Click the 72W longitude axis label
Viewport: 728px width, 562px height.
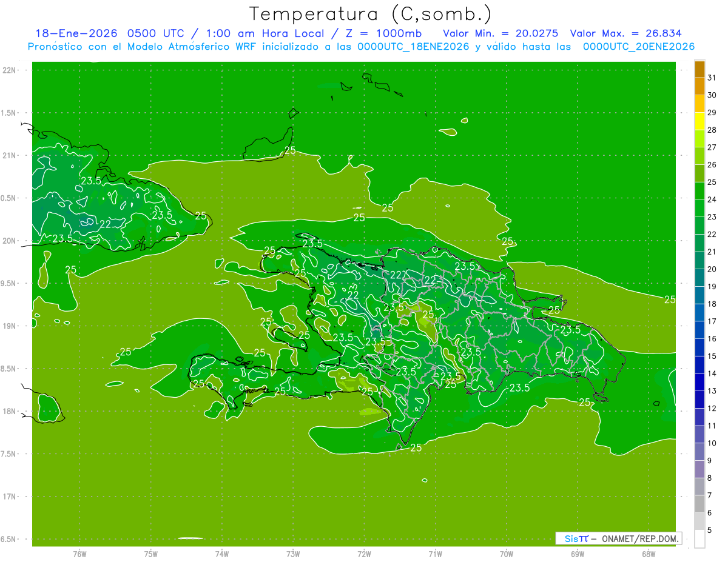point(364,554)
